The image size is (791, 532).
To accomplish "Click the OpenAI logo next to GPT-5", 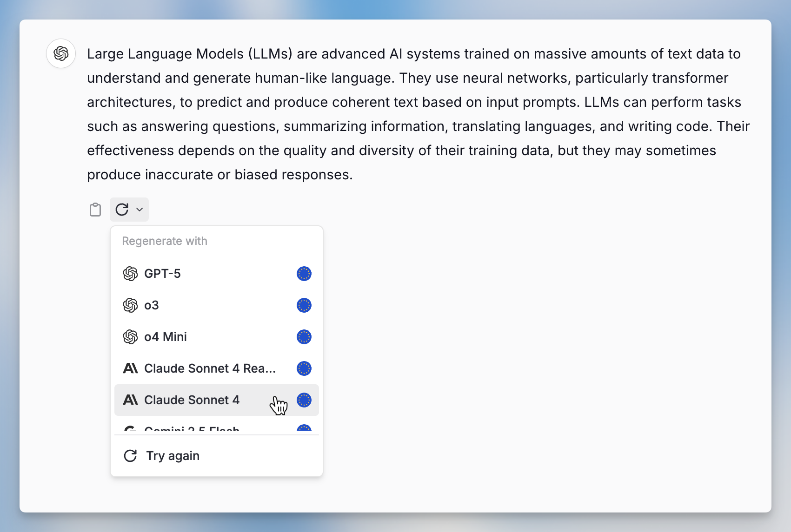I will (x=130, y=274).
